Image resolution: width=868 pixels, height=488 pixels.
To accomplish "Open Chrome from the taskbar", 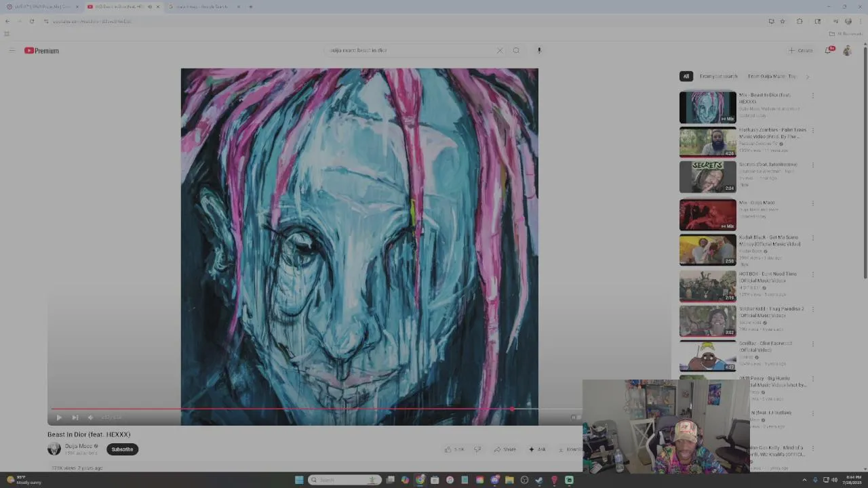I will click(420, 480).
